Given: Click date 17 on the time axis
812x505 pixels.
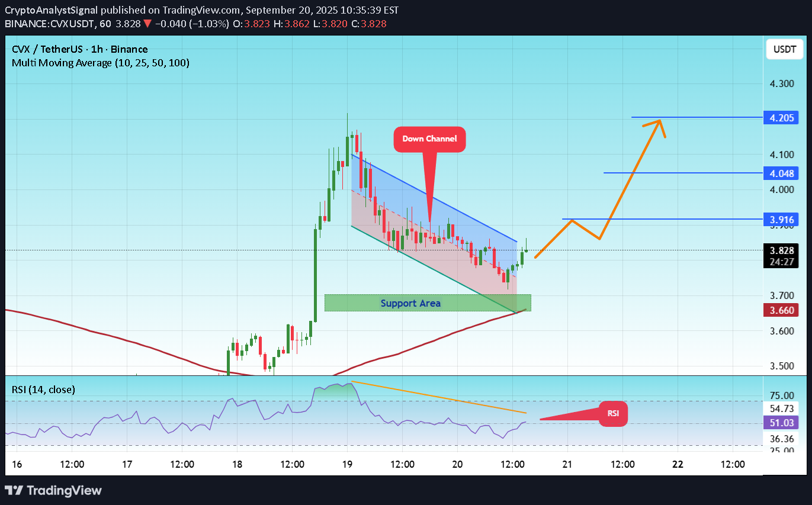Looking at the screenshot, I should pos(126,464).
